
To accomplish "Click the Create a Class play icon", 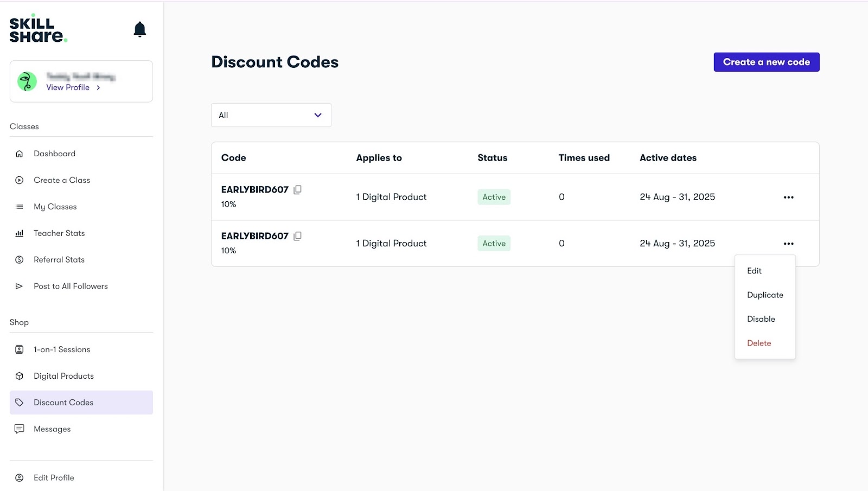I will [20, 180].
